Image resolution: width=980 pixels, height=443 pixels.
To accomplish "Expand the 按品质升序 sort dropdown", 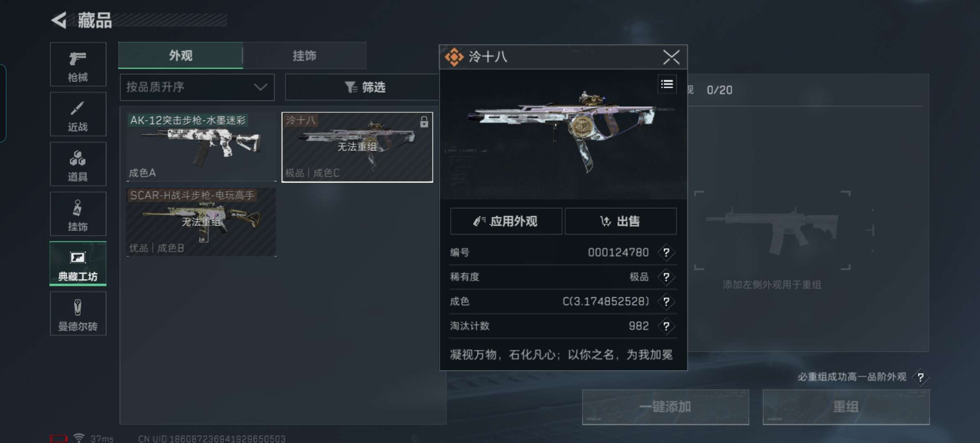I will click(197, 87).
